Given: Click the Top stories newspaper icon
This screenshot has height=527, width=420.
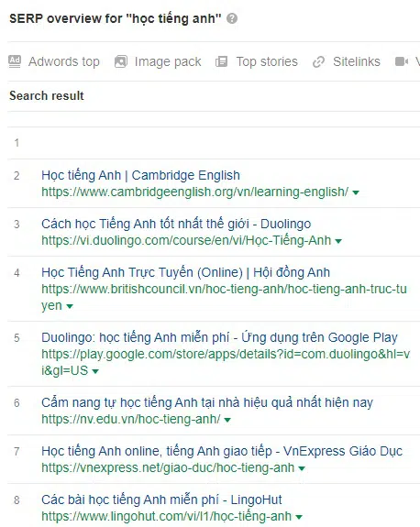Looking at the screenshot, I should (x=221, y=61).
